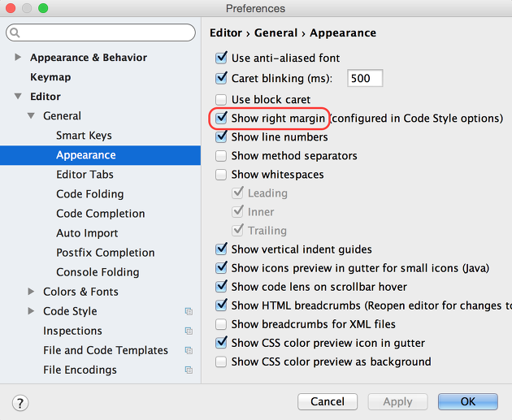Toggle Use block caret option
The width and height of the screenshot is (512, 420).
pyautogui.click(x=221, y=99)
